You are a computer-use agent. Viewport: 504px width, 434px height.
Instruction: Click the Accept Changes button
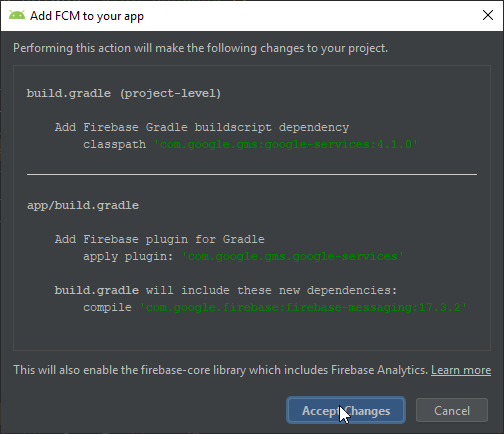tap(346, 410)
